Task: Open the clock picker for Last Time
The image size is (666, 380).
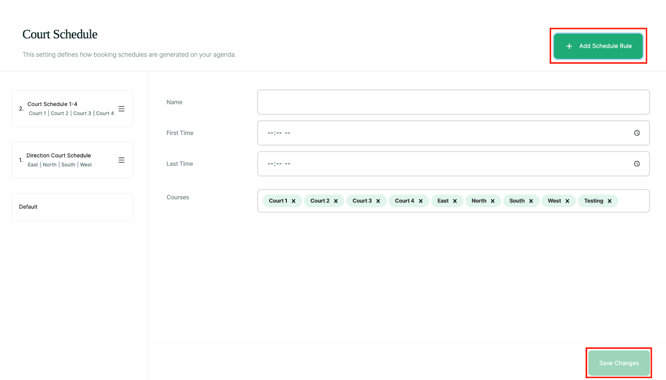Action: tap(637, 164)
